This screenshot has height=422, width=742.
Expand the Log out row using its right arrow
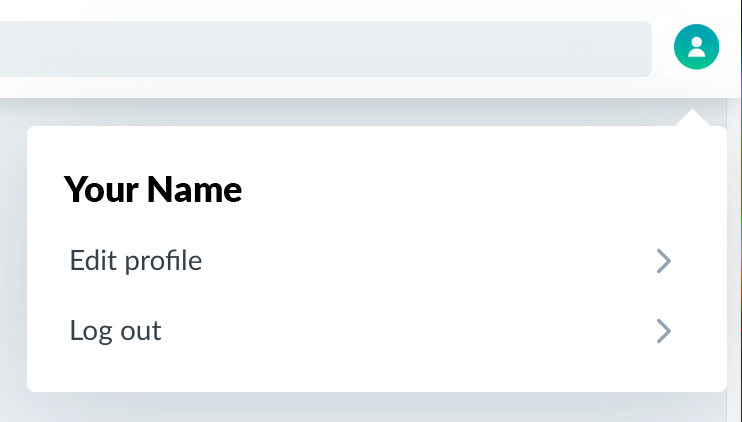(664, 331)
